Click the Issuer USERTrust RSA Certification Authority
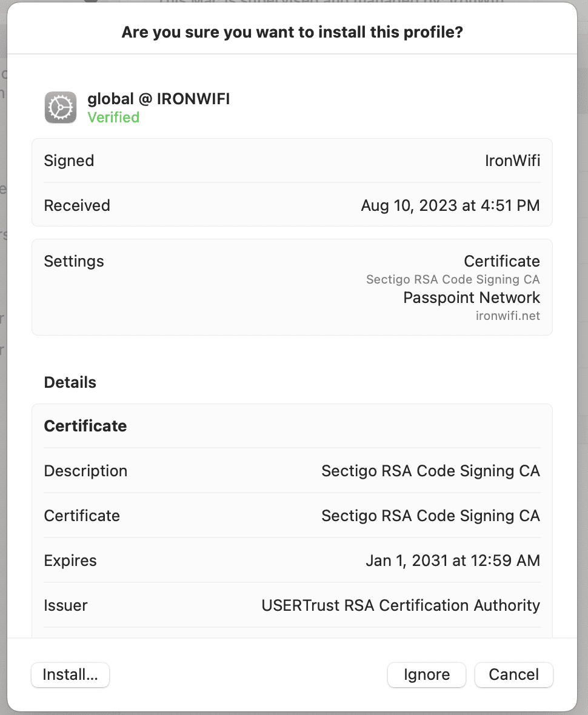The height and width of the screenshot is (715, 588). (401, 605)
